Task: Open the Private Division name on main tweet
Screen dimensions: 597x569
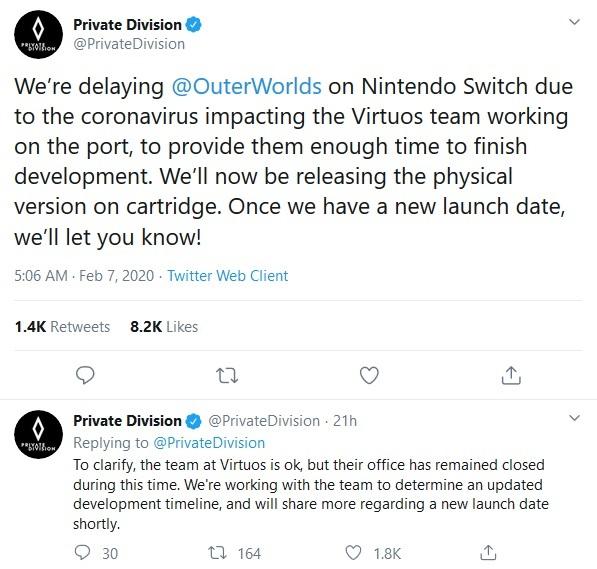Action: coord(127,25)
